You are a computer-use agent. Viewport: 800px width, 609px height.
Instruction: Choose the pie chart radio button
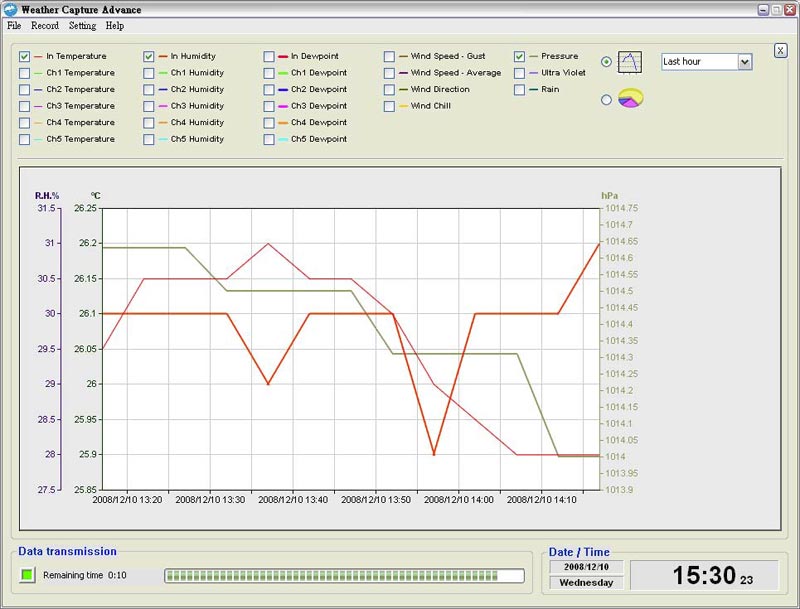[606, 99]
